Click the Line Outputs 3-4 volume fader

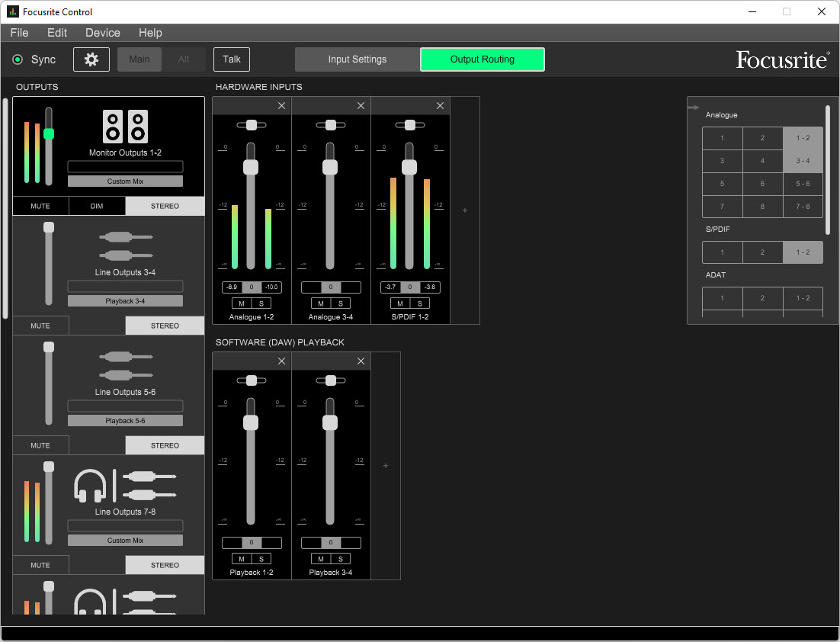[49, 227]
